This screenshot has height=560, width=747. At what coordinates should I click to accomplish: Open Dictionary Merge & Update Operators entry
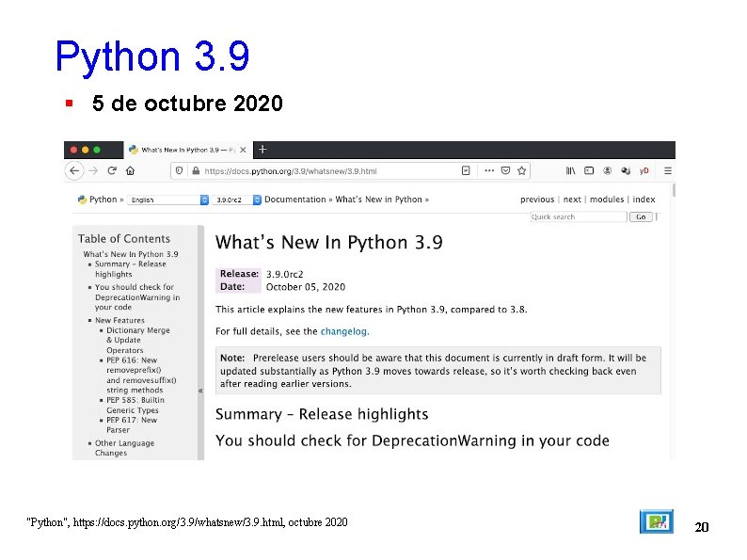pyautogui.click(x=137, y=340)
